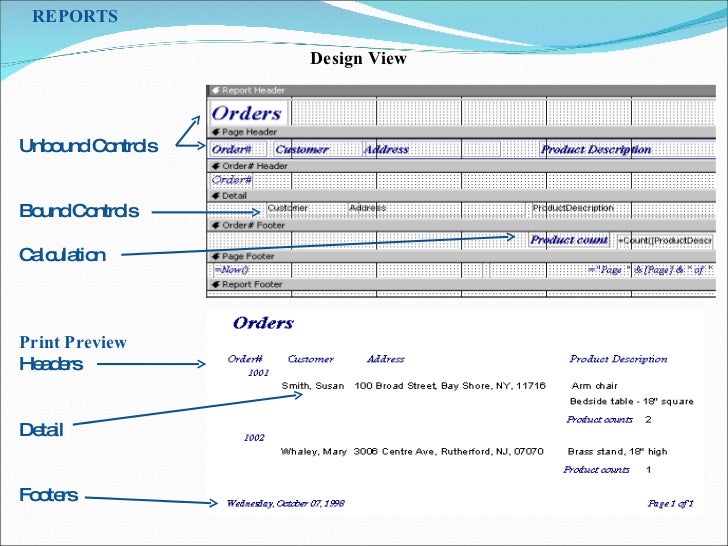Select the Order# bound control in Order# Header
The height and width of the screenshot is (546, 728).
[232, 180]
